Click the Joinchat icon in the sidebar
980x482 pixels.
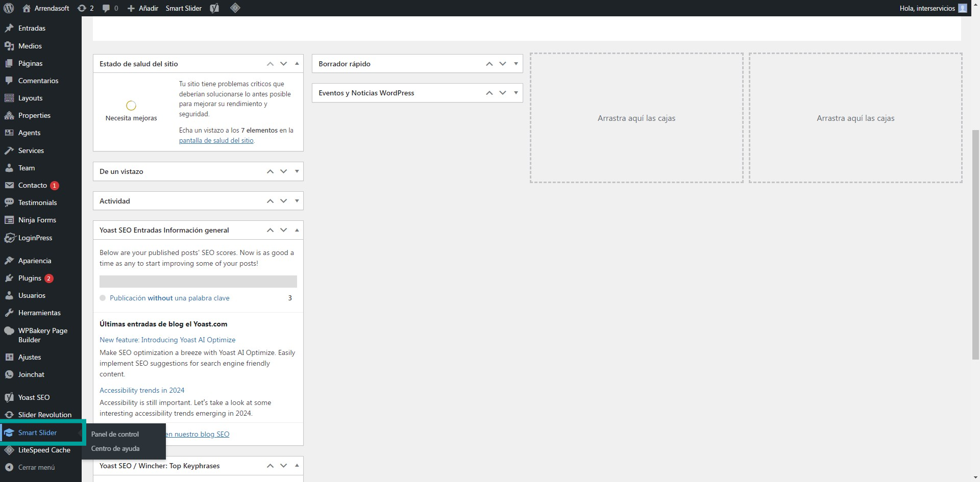point(9,374)
